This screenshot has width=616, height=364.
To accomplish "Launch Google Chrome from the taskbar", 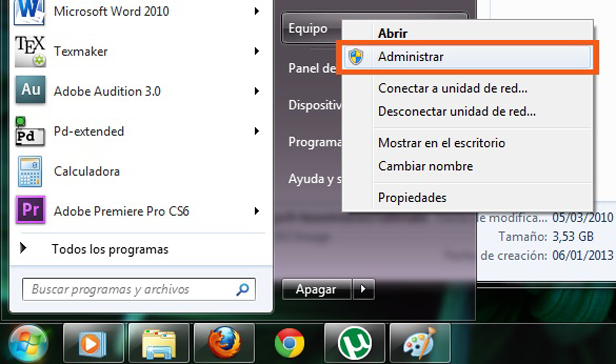I will tap(290, 344).
